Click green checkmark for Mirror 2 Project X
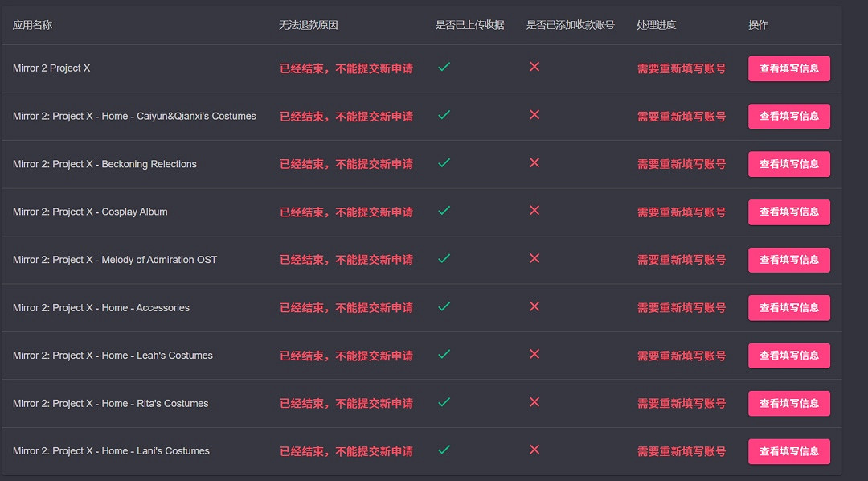 444,67
